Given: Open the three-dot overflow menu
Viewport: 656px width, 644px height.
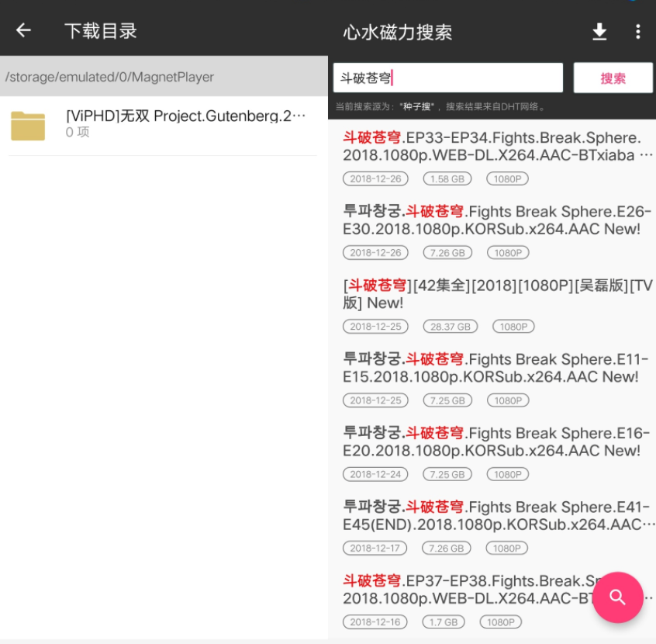Looking at the screenshot, I should click(x=637, y=32).
